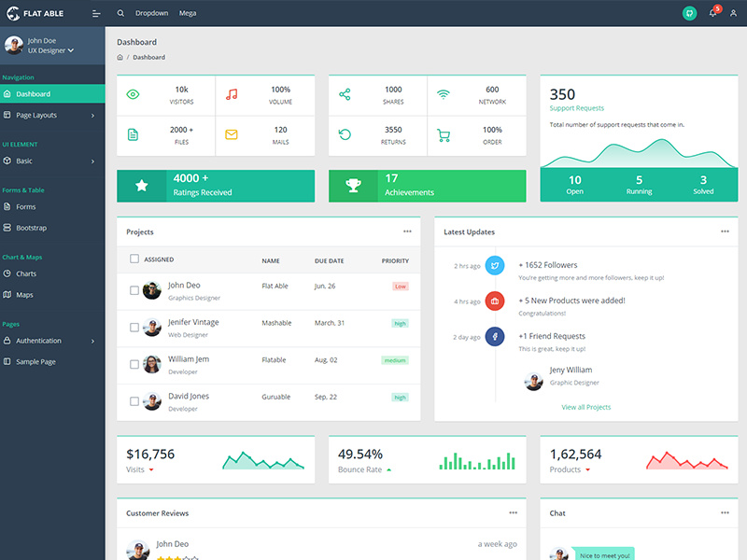This screenshot has height=560, width=747.
Task: Check the ASSIGNED header checkbox in Projects
Action: (x=133, y=258)
